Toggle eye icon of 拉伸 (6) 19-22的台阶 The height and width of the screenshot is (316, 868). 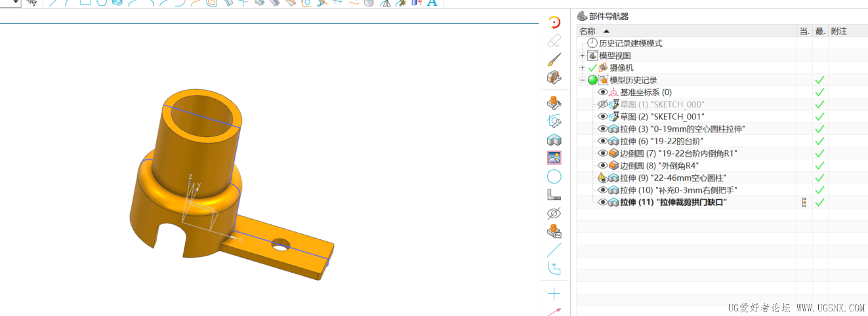point(603,141)
